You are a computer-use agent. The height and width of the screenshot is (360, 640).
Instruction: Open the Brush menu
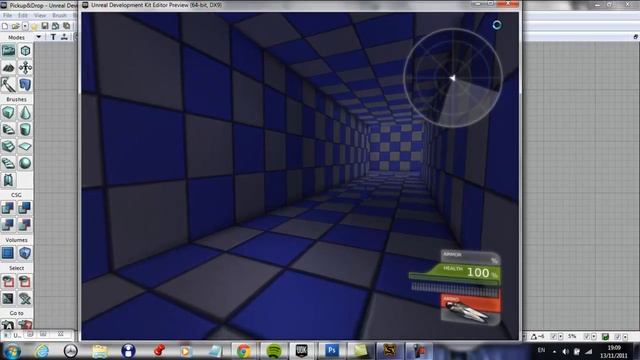(x=60, y=16)
